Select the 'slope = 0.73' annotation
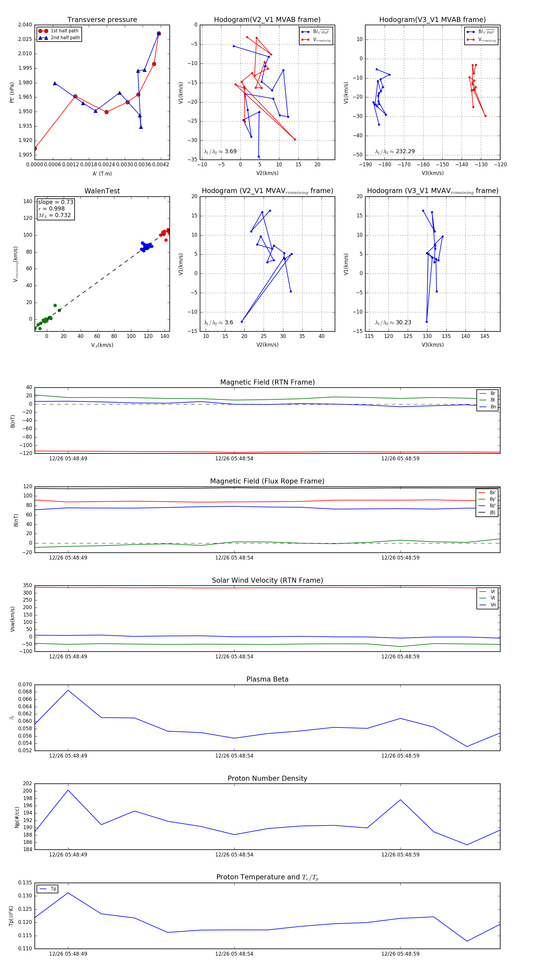535x980 pixels. coord(56,202)
